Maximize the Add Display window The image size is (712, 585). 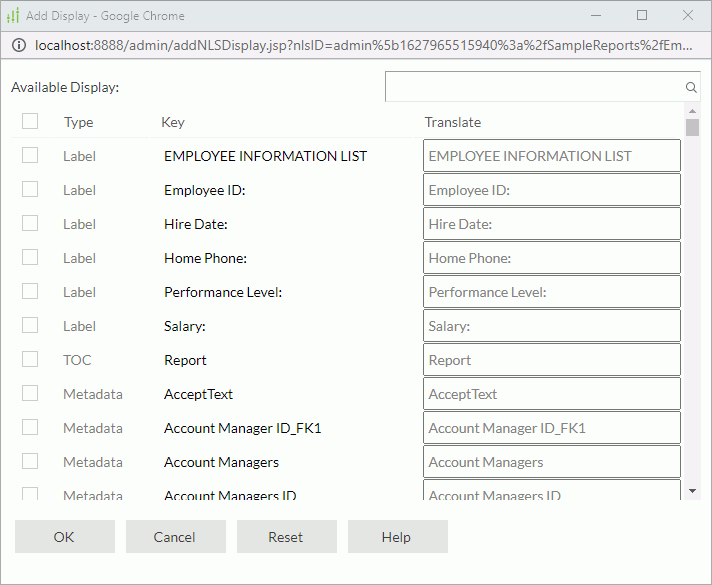642,16
